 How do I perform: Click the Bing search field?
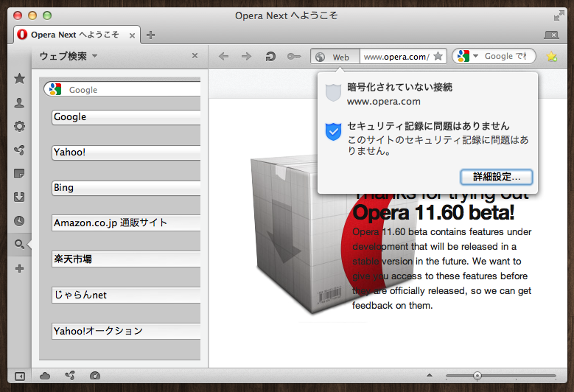click(x=126, y=188)
